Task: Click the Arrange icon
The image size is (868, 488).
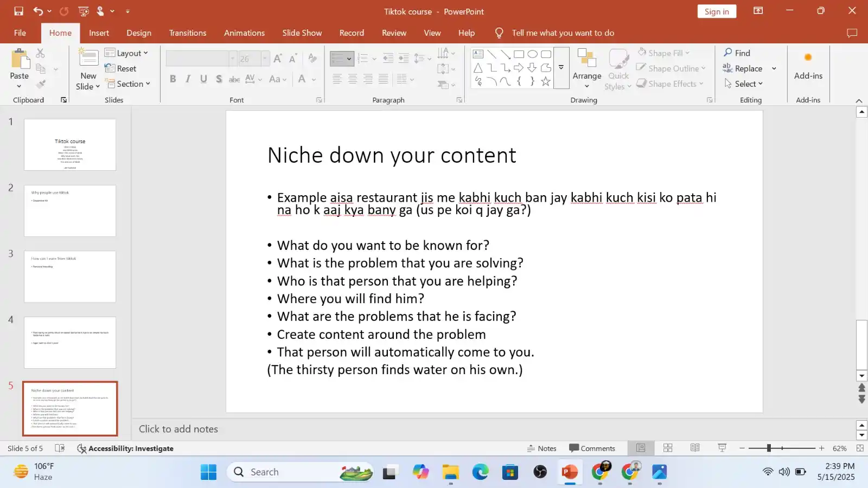Action: click(x=587, y=59)
